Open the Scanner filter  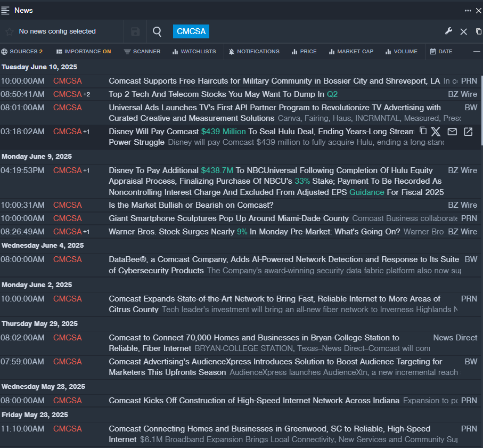point(142,52)
